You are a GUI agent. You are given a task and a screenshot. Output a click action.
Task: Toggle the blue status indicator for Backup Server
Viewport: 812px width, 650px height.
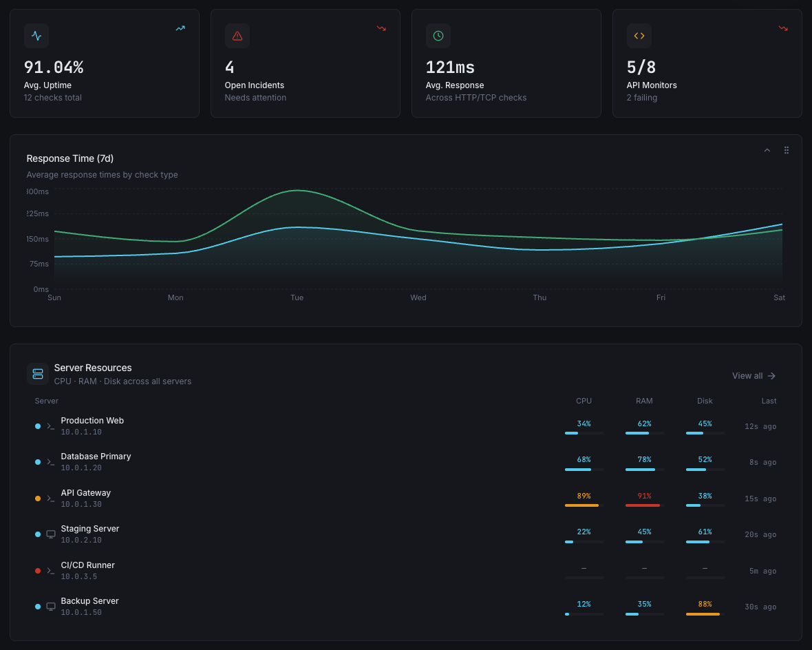(x=38, y=606)
